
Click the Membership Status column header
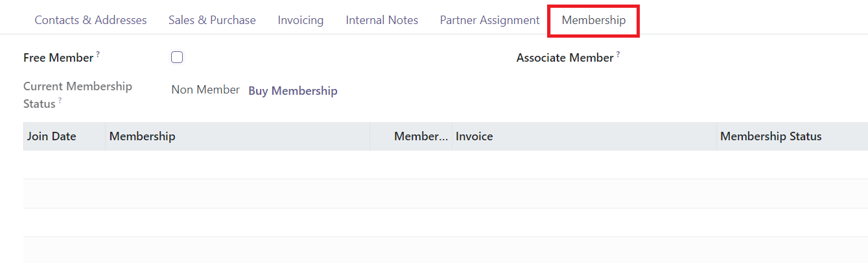click(x=771, y=136)
